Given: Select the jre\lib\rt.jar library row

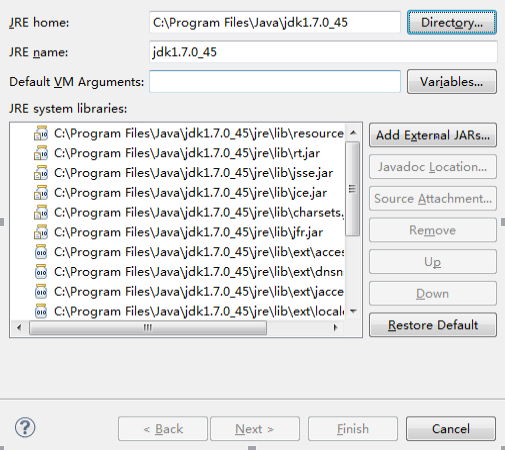Looking at the screenshot, I should pos(187,153).
